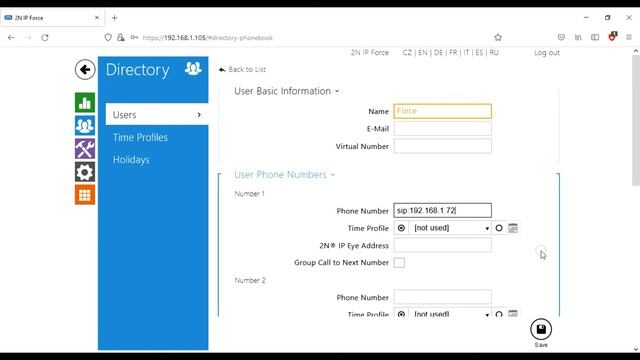
Task: Open a new browser tab
Action: point(114,18)
